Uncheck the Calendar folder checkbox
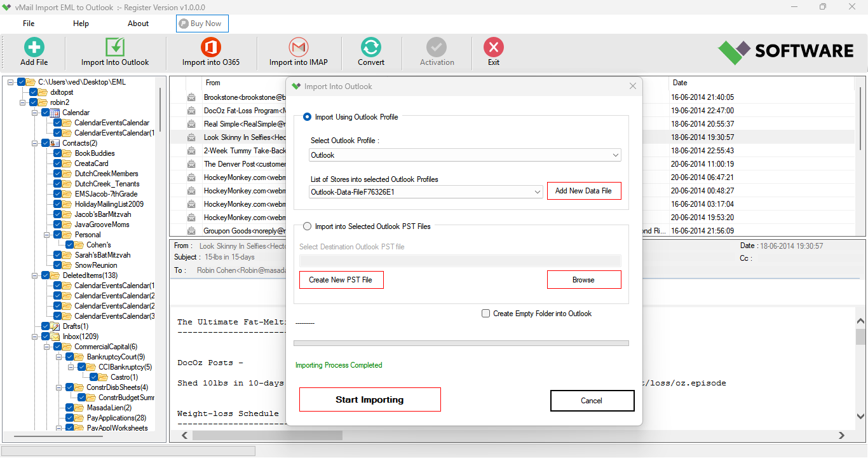This screenshot has width=868, height=458. point(46,113)
